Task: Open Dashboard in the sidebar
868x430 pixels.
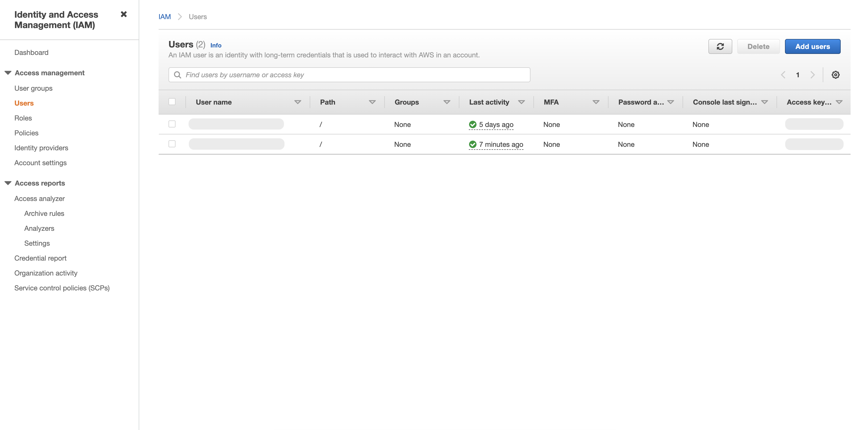Action: point(32,52)
